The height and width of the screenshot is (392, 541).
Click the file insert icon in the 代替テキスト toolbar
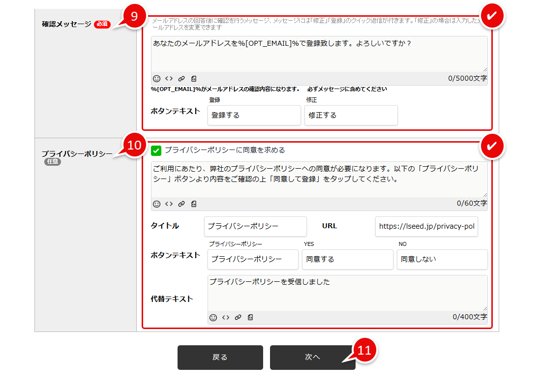tap(250, 317)
